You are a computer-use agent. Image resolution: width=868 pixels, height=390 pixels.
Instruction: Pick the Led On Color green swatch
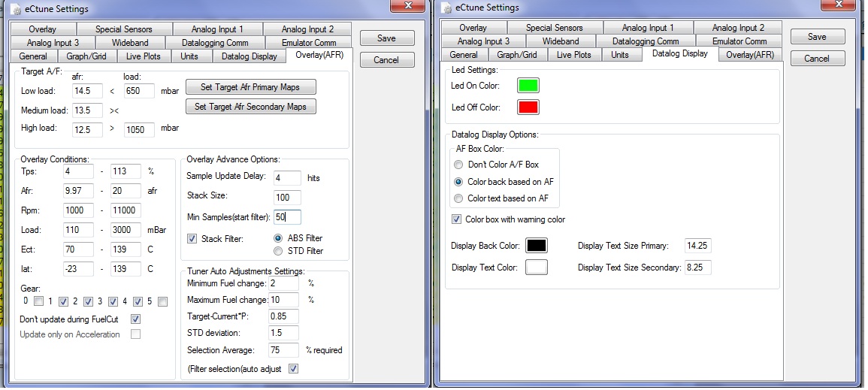point(528,86)
